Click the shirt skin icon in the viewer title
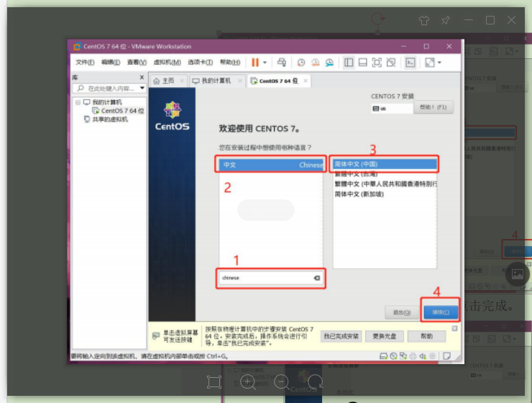Screen dimensions: 532x403 pyautogui.click(x=424, y=20)
